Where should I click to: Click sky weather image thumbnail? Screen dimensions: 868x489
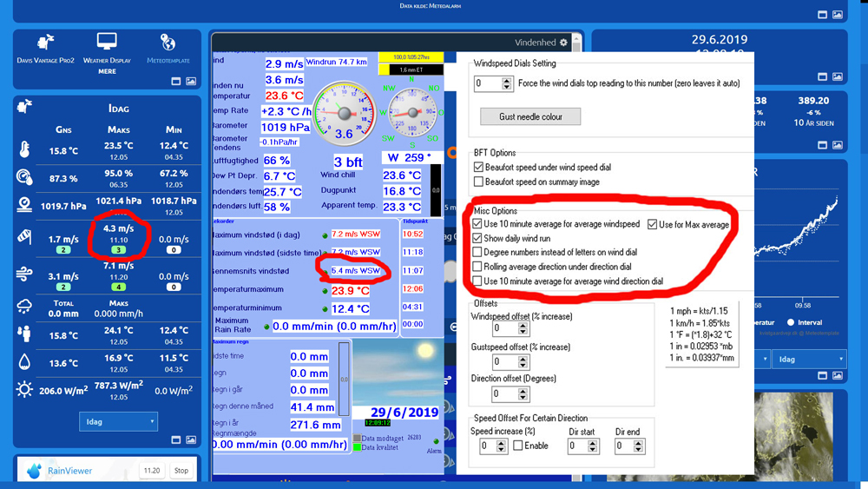[x=398, y=372]
